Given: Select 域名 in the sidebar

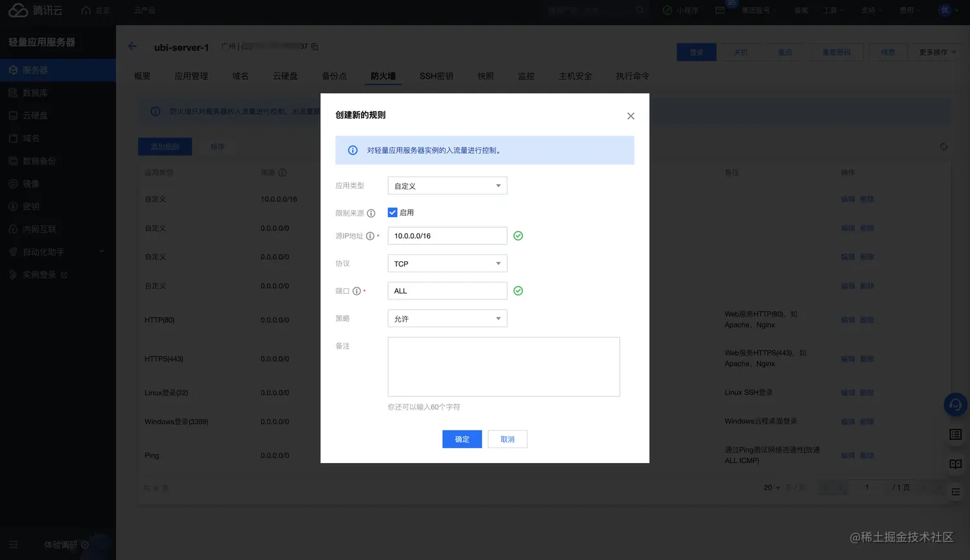Looking at the screenshot, I should 58,138.
